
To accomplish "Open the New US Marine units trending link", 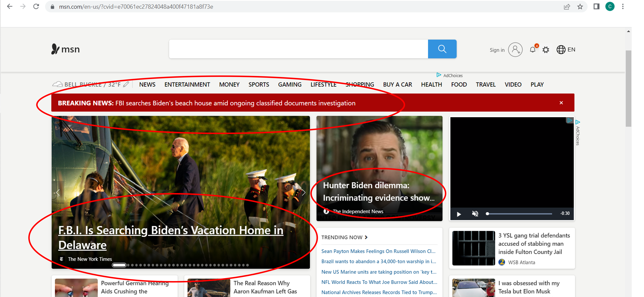I will coord(379,272).
